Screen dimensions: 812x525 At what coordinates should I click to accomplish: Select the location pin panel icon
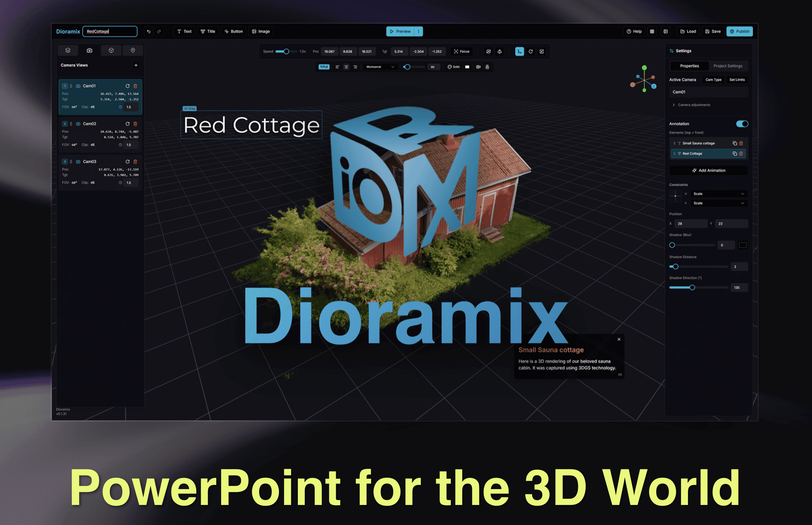click(x=133, y=50)
